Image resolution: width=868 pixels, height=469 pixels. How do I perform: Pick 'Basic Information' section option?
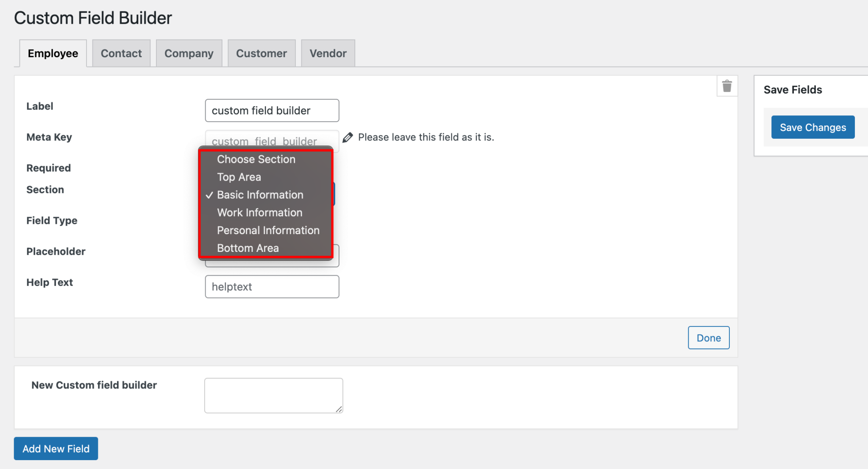pyautogui.click(x=266, y=195)
